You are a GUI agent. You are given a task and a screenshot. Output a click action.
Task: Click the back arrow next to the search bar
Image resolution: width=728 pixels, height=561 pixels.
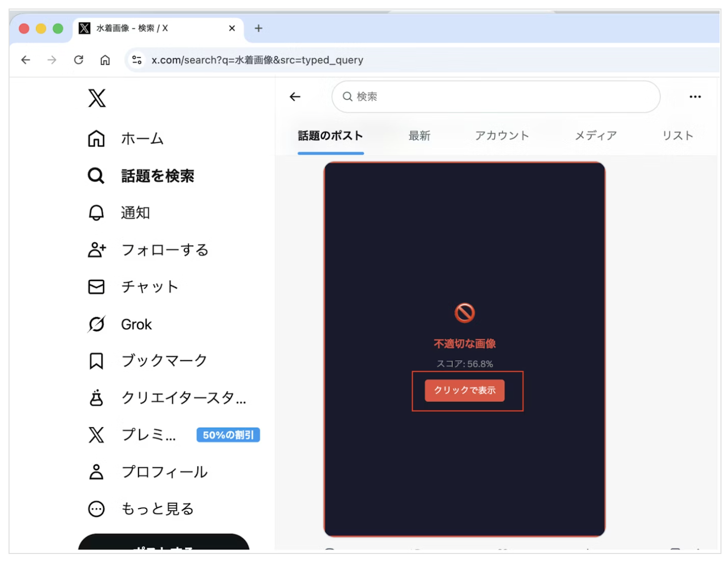click(x=295, y=96)
